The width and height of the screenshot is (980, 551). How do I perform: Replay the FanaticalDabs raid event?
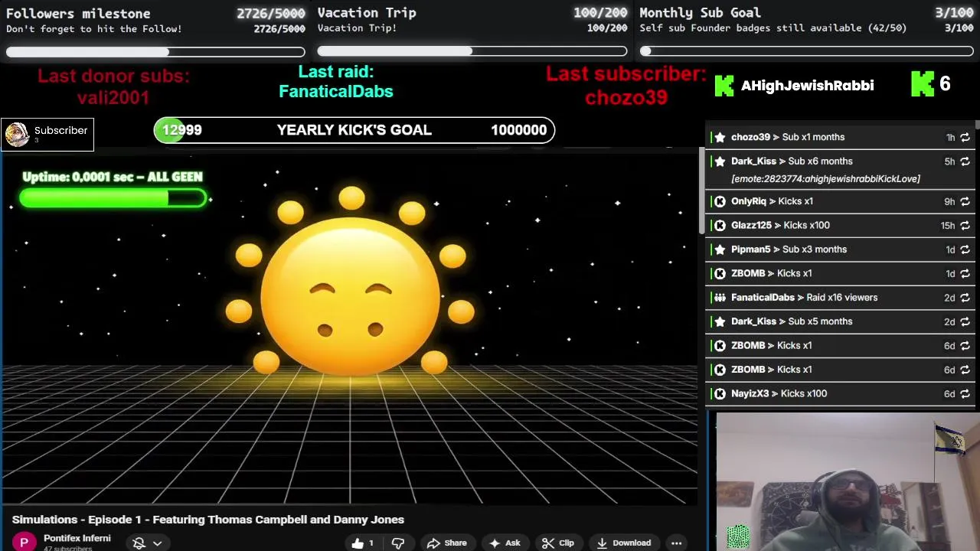965,298
